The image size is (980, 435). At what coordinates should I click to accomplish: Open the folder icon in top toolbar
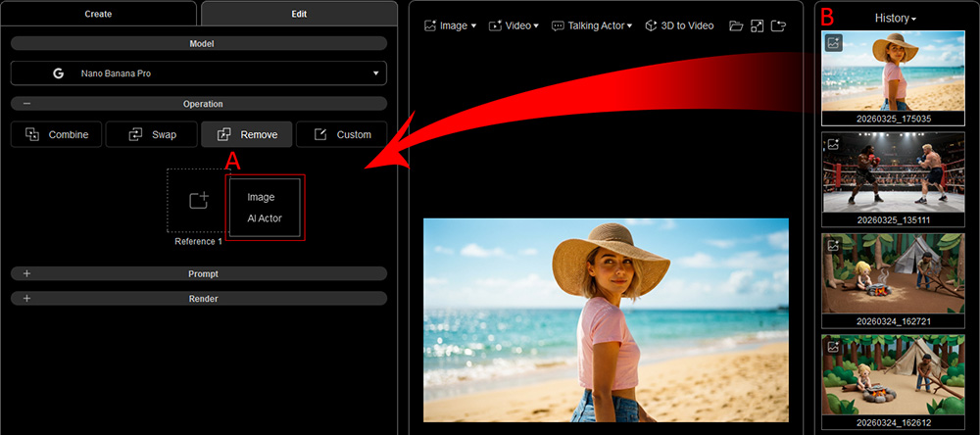point(736,25)
